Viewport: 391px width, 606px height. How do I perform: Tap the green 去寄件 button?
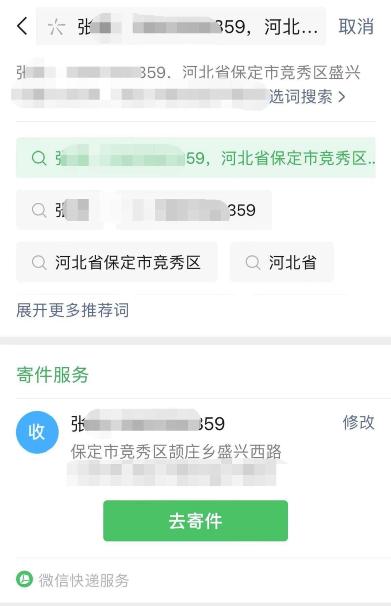coord(196,521)
